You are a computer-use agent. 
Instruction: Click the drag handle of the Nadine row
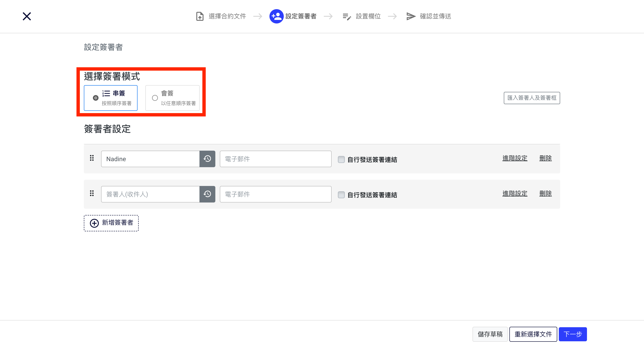coord(92,158)
